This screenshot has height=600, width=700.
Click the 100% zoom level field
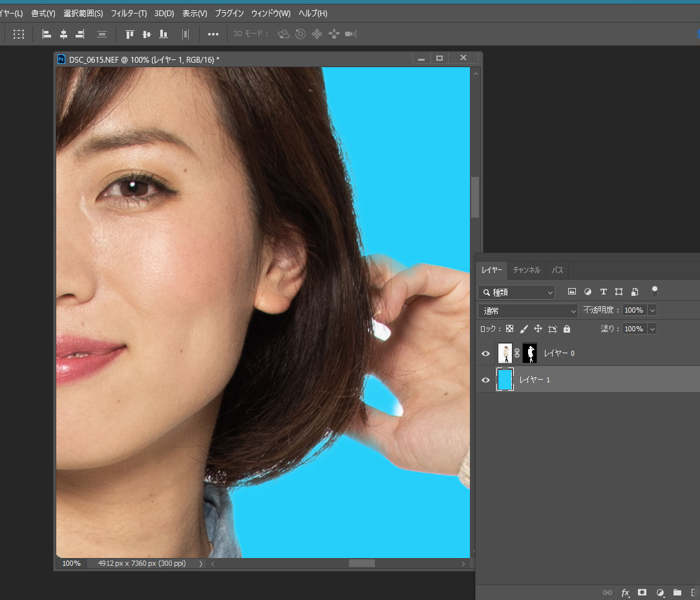(71, 563)
